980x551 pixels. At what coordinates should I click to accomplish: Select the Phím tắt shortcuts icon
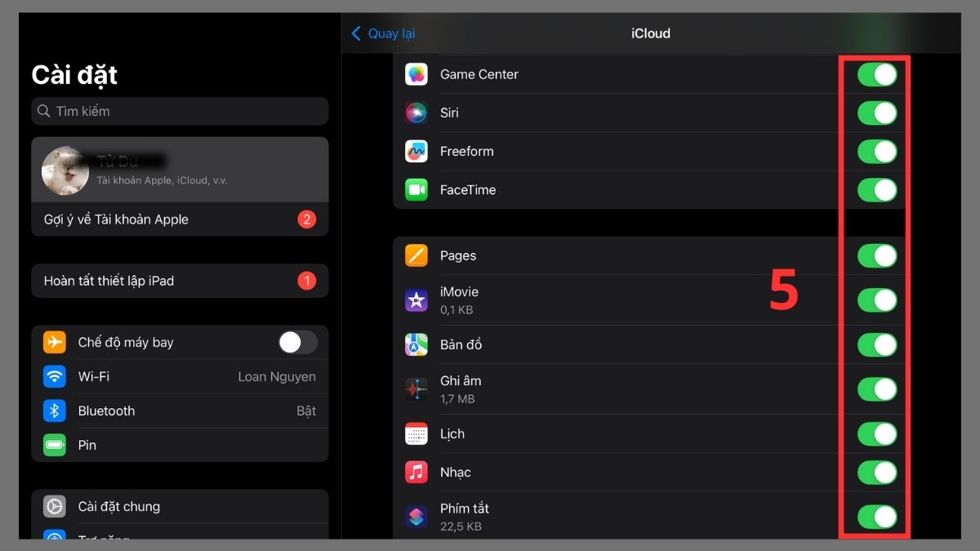(x=416, y=517)
